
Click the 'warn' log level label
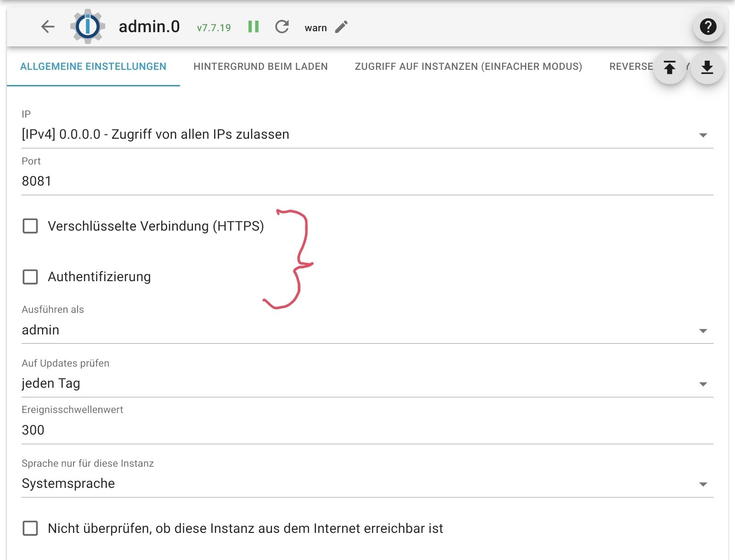click(315, 28)
